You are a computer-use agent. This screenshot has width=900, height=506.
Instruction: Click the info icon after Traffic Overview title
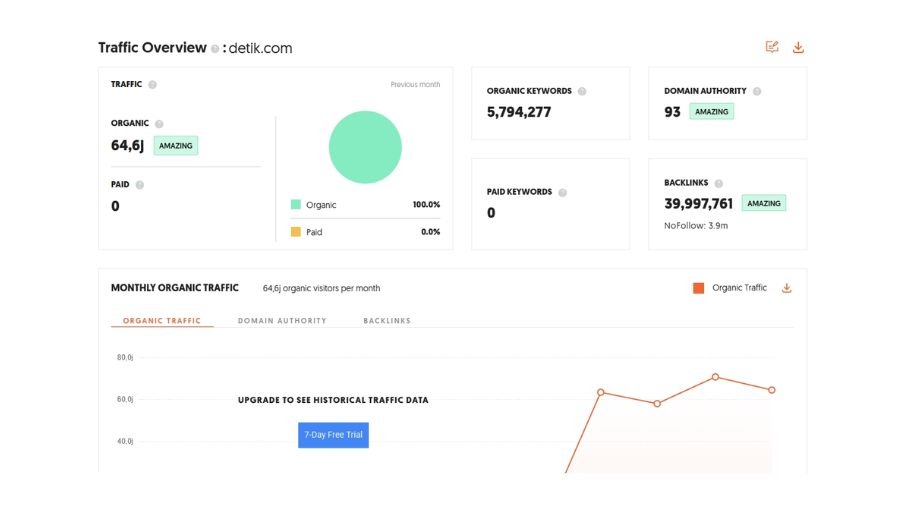click(215, 48)
